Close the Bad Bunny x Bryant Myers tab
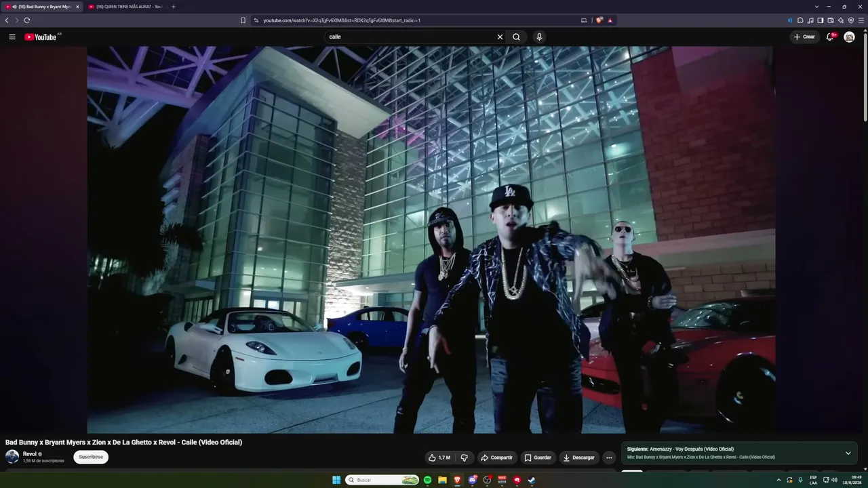This screenshot has height=488, width=868. pos(77,7)
